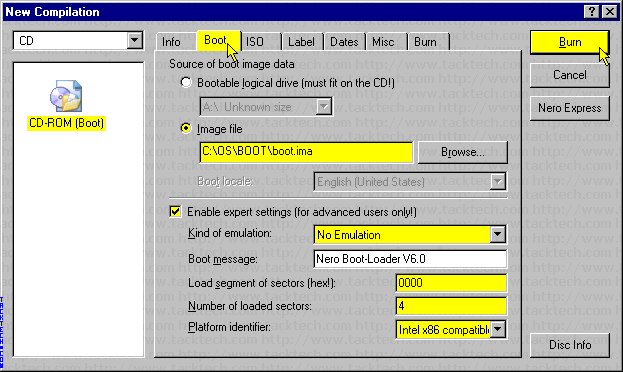Click the Disc Info button
The image size is (623, 372).
click(570, 345)
